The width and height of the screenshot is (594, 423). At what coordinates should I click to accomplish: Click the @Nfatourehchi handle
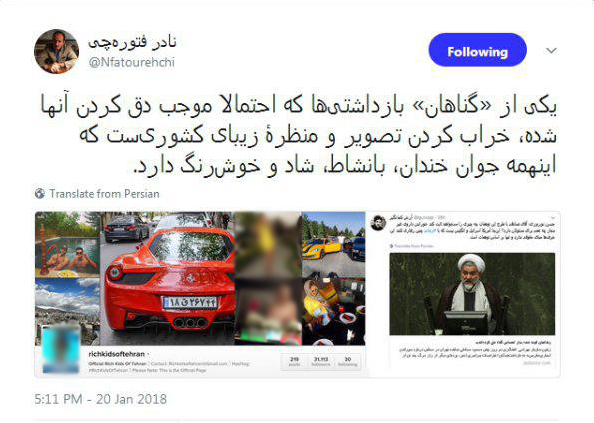click(131, 62)
